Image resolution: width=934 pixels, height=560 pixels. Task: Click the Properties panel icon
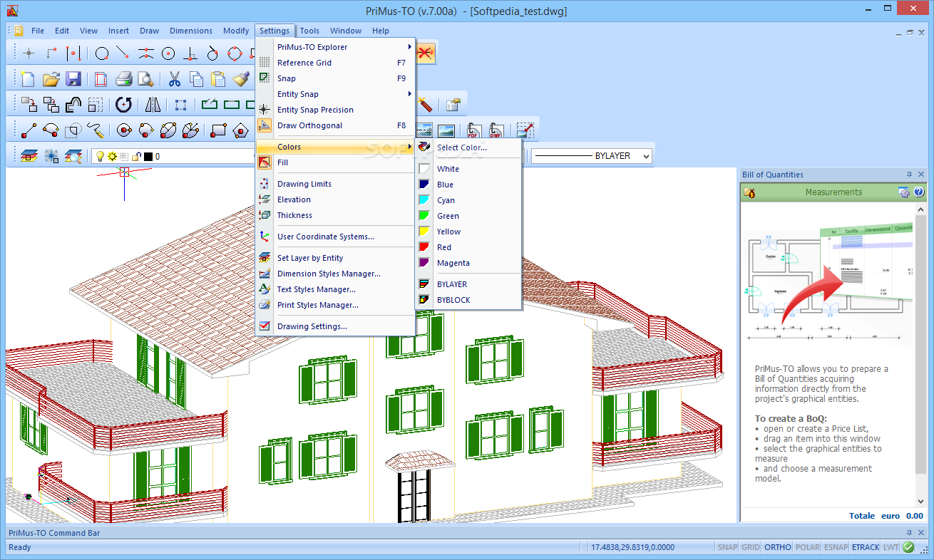(x=453, y=105)
